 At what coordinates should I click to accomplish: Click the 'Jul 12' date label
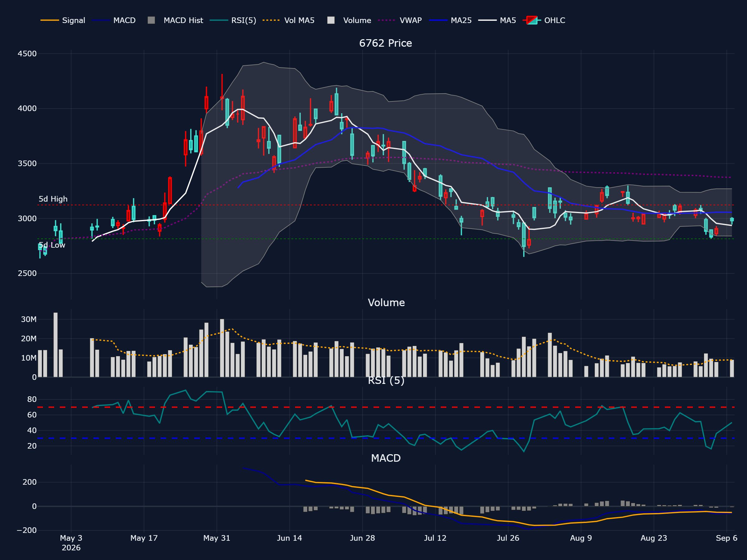[435, 538]
